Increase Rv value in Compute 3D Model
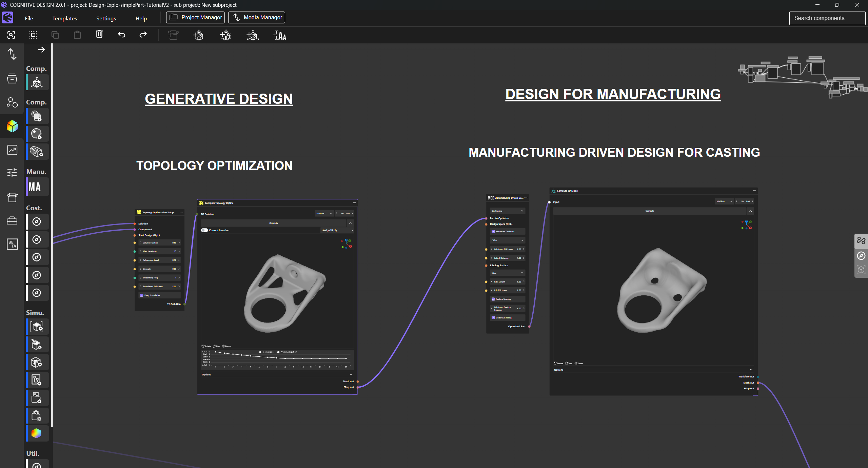The width and height of the screenshot is (868, 468). (752, 201)
